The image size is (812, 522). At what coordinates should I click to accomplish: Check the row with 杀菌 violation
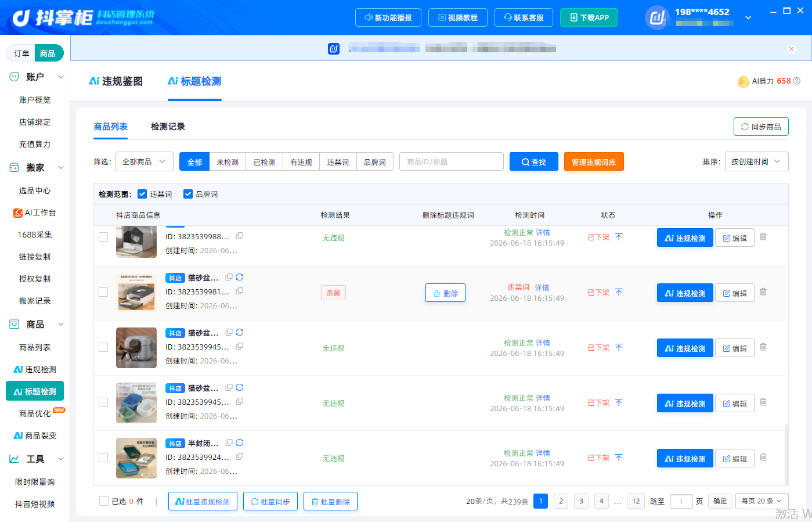click(x=103, y=292)
